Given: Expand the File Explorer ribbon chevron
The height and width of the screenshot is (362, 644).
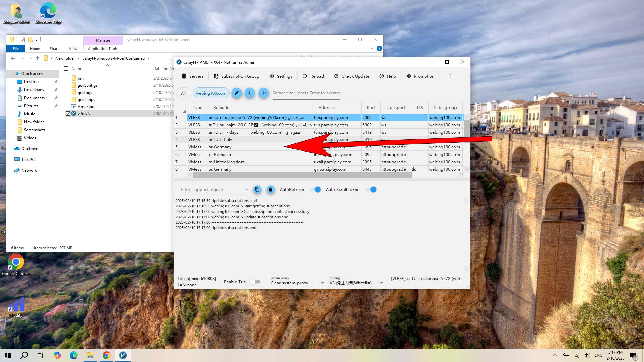Looking at the screenshot, I should click(x=372, y=49).
